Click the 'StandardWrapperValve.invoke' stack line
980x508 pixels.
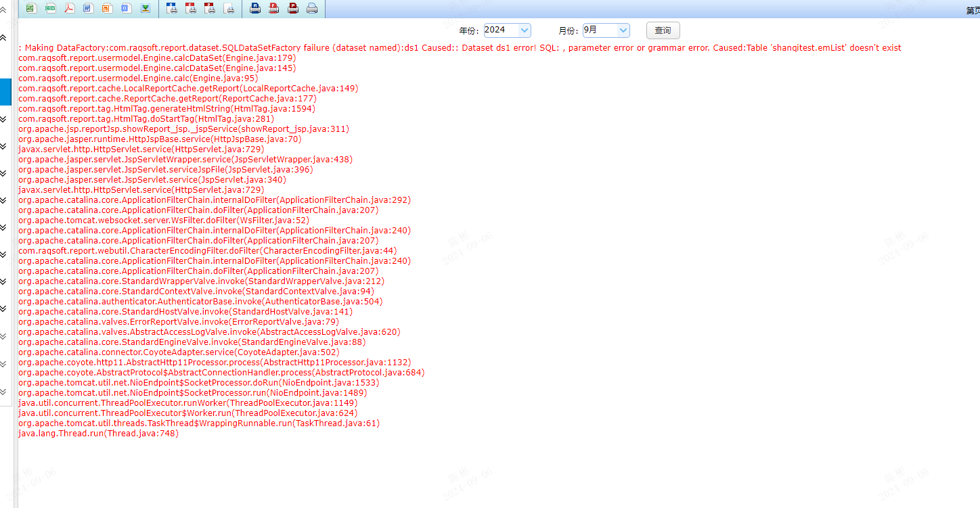click(202, 281)
